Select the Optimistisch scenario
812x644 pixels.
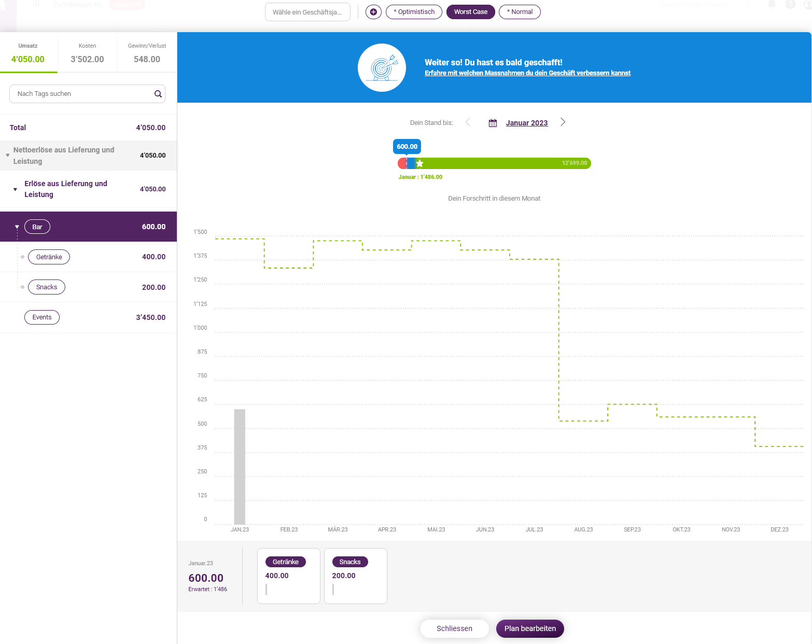coord(414,12)
